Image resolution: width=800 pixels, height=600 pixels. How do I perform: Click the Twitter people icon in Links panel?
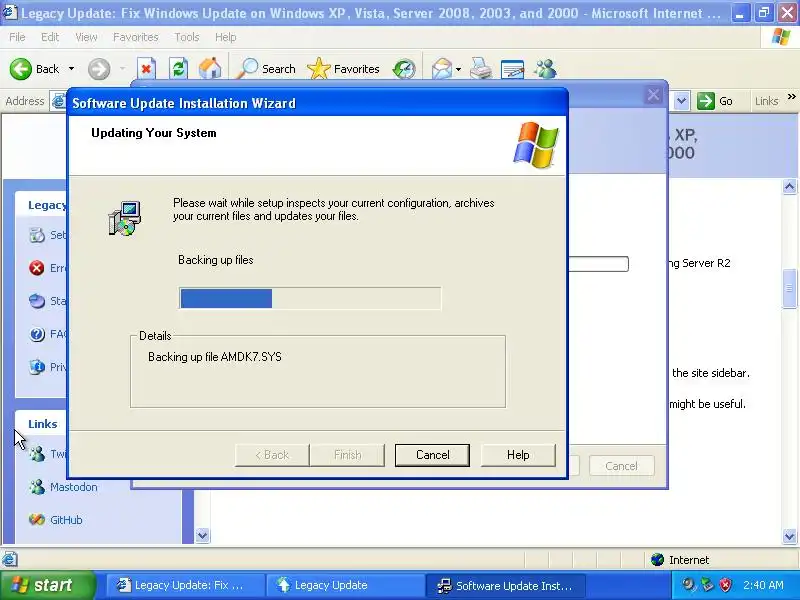click(37, 454)
